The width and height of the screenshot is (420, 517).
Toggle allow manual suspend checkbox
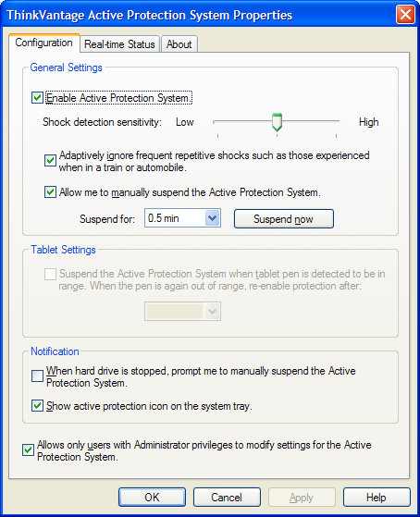pyautogui.click(x=50, y=191)
